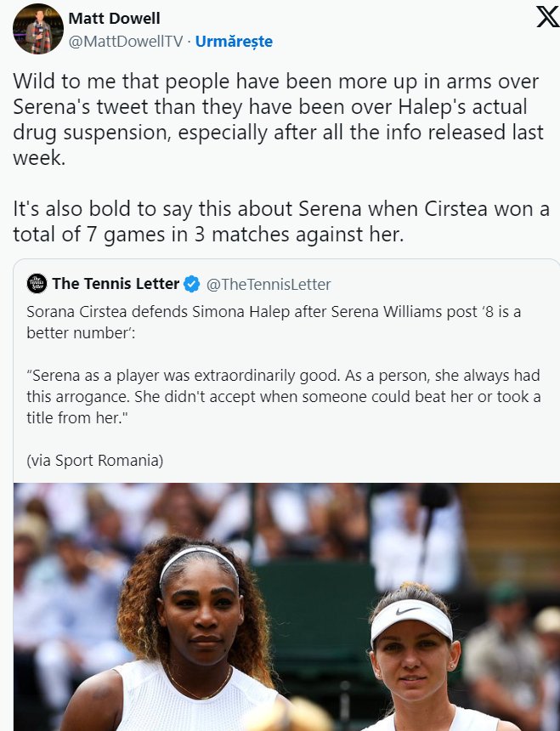Open The Tennis Letter profile name
560x731 pixels.
tap(116, 284)
